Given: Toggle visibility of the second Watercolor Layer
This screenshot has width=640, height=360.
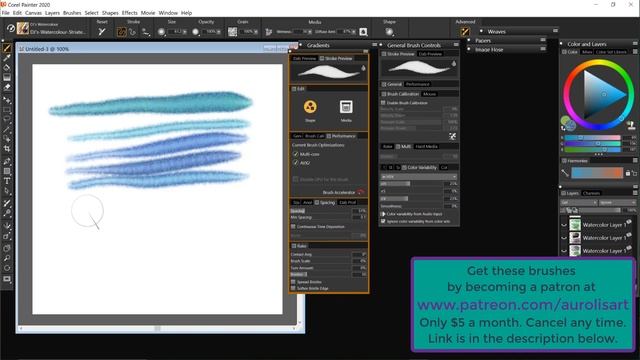Looking at the screenshot, I should pos(564,238).
